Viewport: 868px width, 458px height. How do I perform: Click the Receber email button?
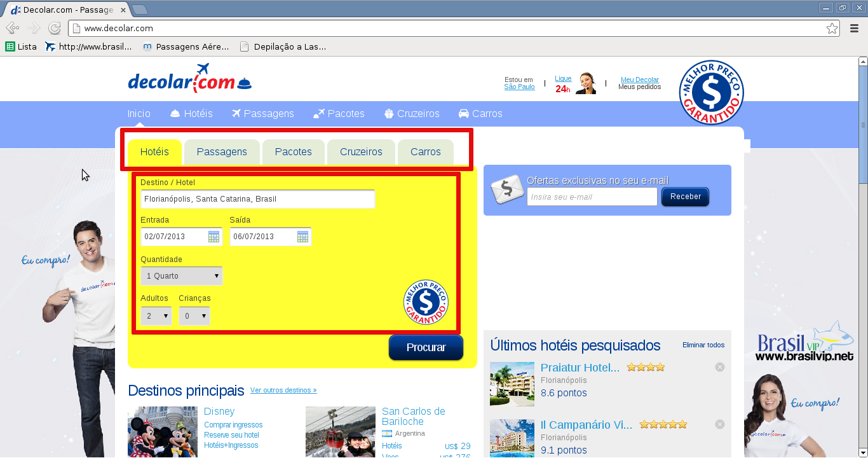coord(685,197)
